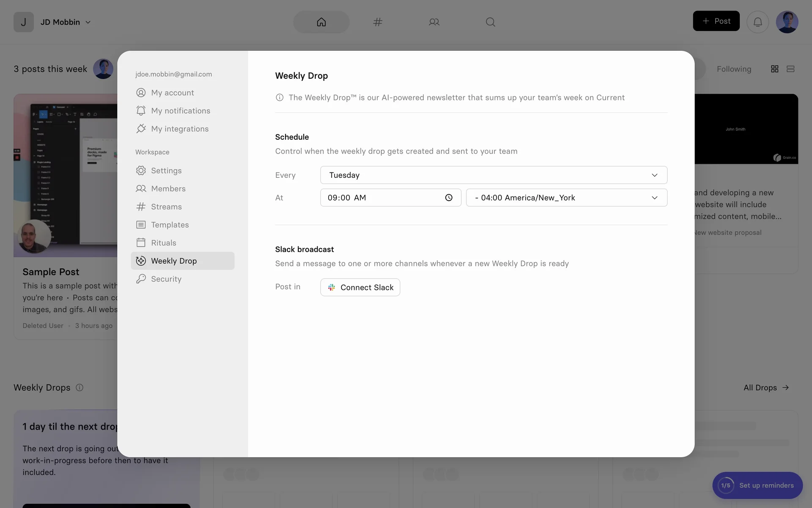
Task: Click the Connect Slack button
Action: (360, 287)
